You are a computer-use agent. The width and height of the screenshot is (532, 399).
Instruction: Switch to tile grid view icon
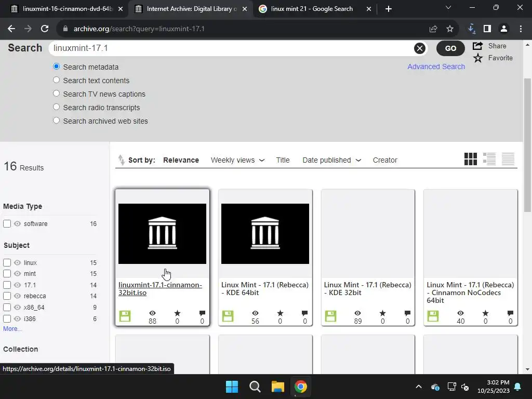tap(471, 159)
